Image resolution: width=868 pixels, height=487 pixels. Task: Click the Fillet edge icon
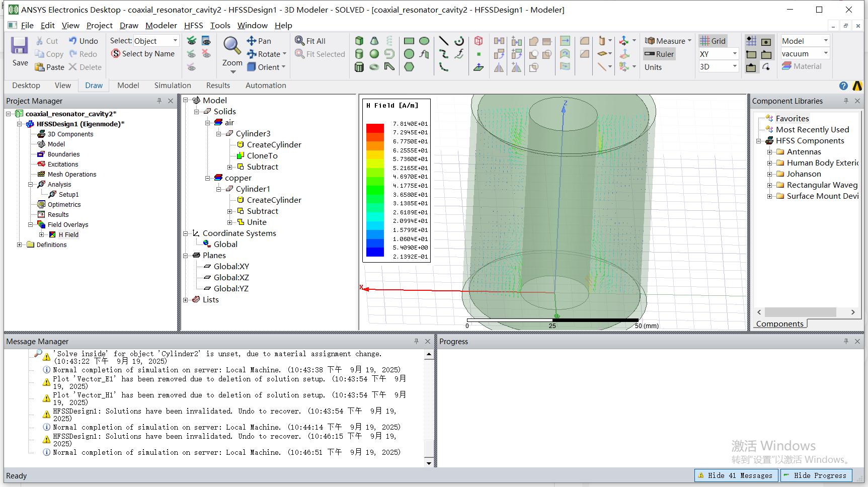(585, 41)
